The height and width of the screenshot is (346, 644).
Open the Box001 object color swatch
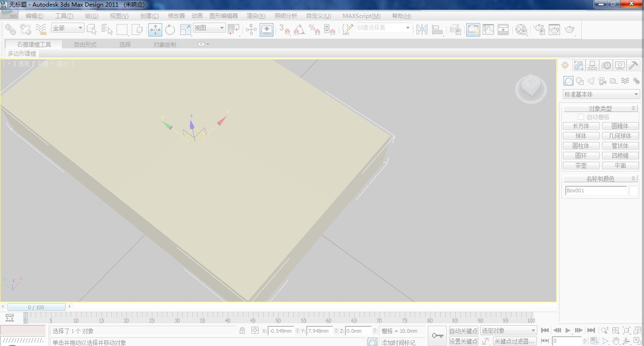633,190
